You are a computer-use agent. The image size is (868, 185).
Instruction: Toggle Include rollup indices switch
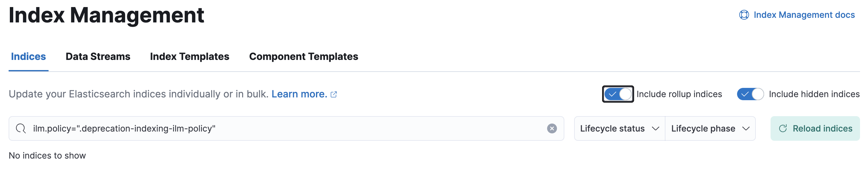pos(617,94)
